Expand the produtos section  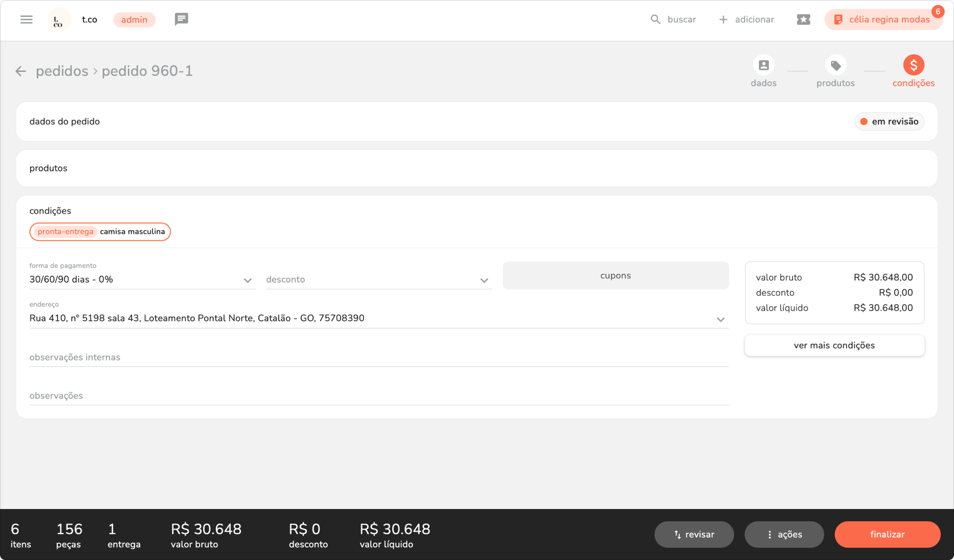(x=48, y=168)
